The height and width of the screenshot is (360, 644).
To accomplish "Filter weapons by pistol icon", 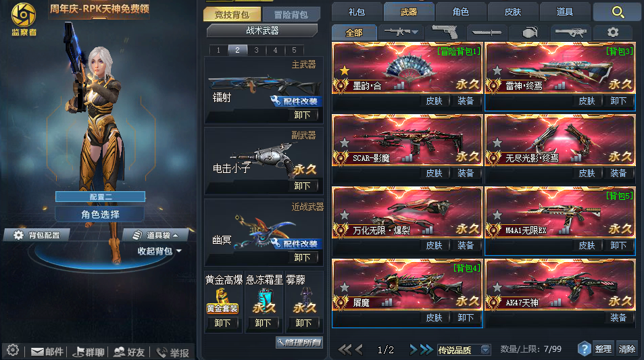I will [x=445, y=32].
